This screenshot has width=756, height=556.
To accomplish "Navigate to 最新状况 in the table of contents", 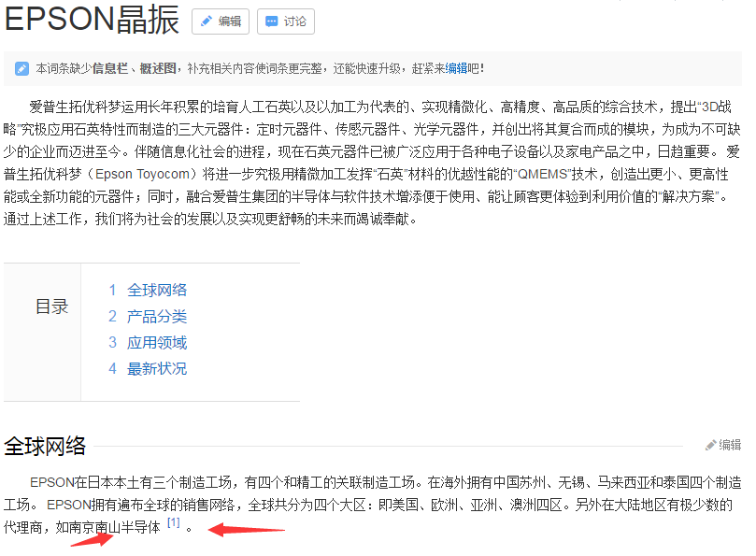I will pyautogui.click(x=157, y=368).
